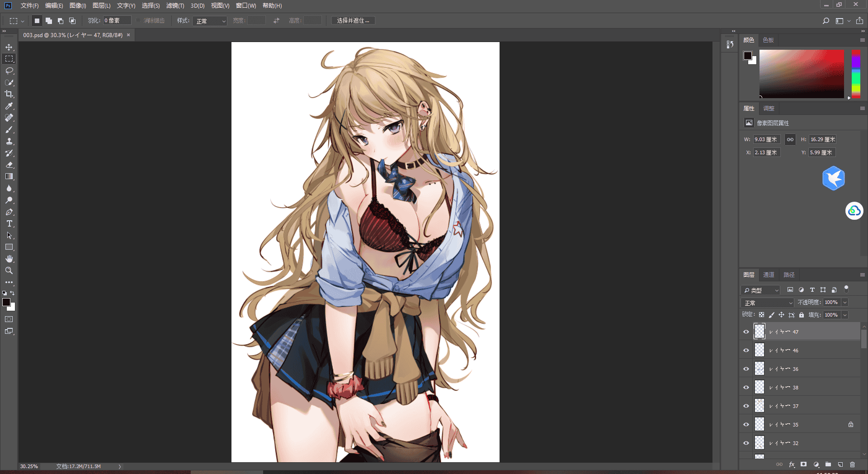
Task: Select the Move tool
Action: (9, 47)
